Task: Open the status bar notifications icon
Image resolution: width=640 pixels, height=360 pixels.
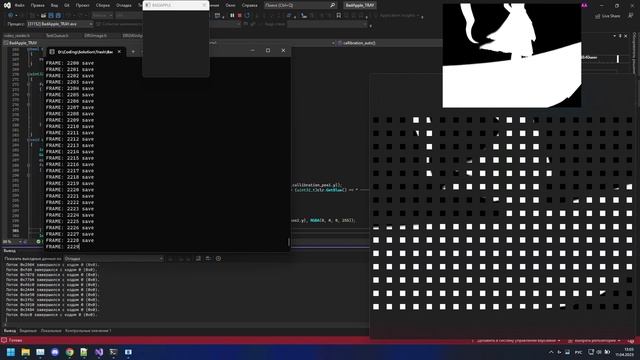Action: (x=631, y=340)
